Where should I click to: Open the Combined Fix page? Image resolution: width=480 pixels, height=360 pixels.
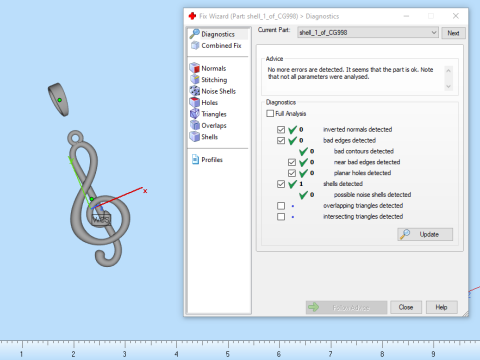coord(216,45)
